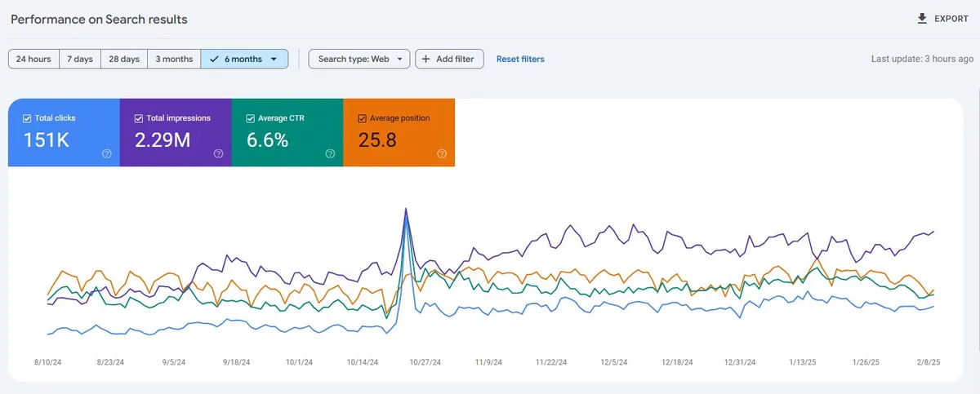980x394 pixels.
Task: Click the 10/27/24 axis date label
Action: pyautogui.click(x=425, y=362)
